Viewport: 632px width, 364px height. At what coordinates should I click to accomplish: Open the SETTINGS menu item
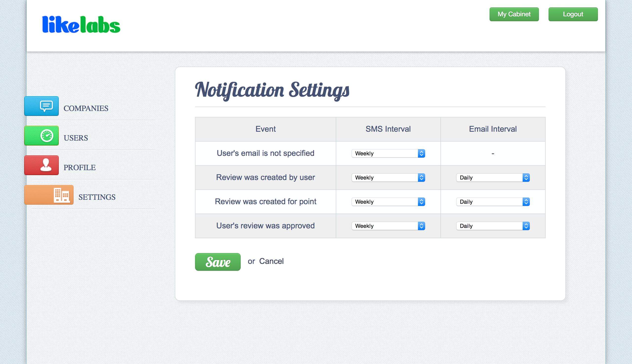point(97,197)
